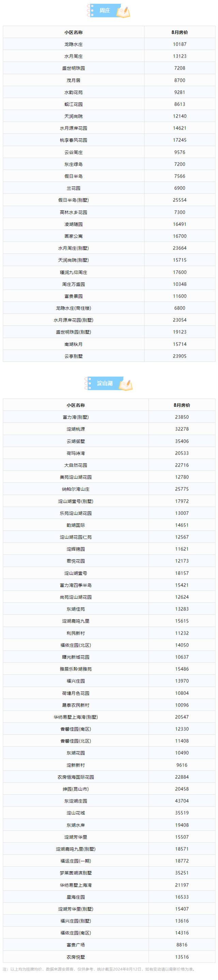Click the pencil notebook icon beside 淀山湖 heading
Viewport: 218px width, 980px height.
[125, 384]
